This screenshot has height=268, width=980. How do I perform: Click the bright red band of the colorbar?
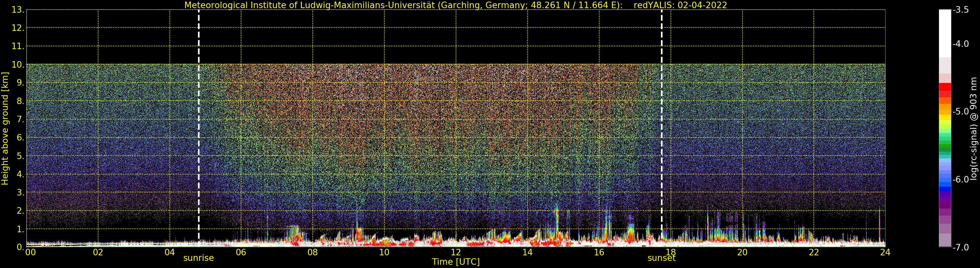945,87
